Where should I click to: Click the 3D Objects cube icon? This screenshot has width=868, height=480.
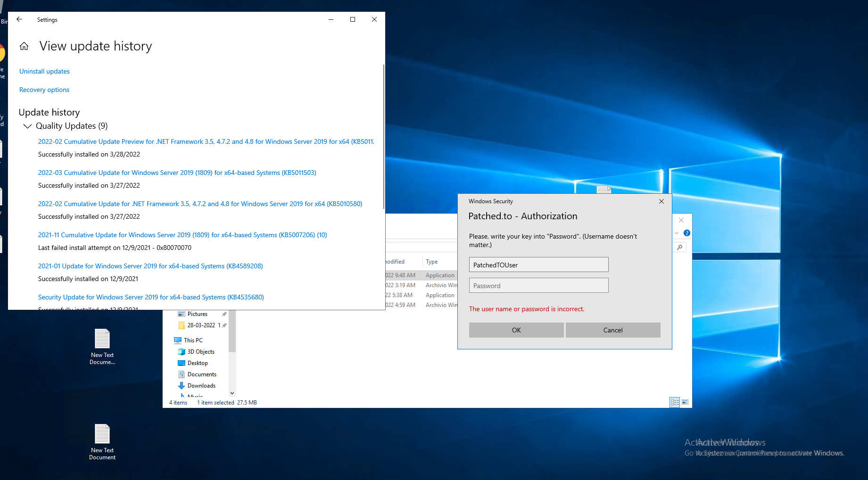[182, 352]
